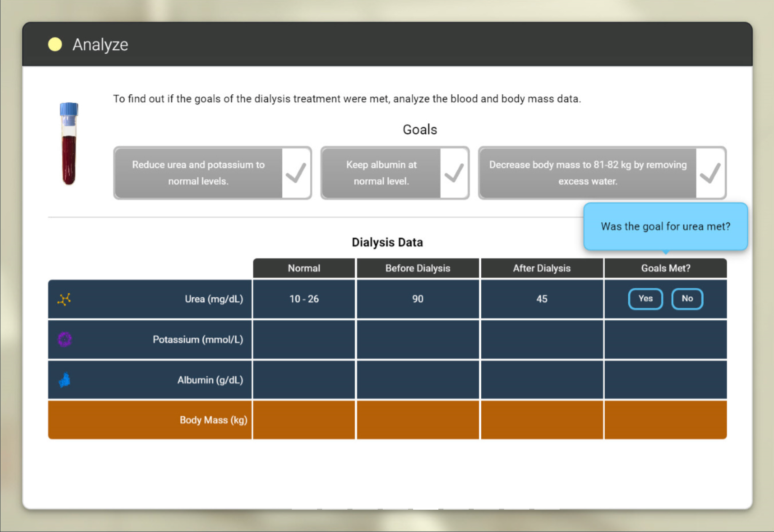The height and width of the screenshot is (532, 774).
Task: Click the urea after dialysis value 45
Action: [x=542, y=299]
